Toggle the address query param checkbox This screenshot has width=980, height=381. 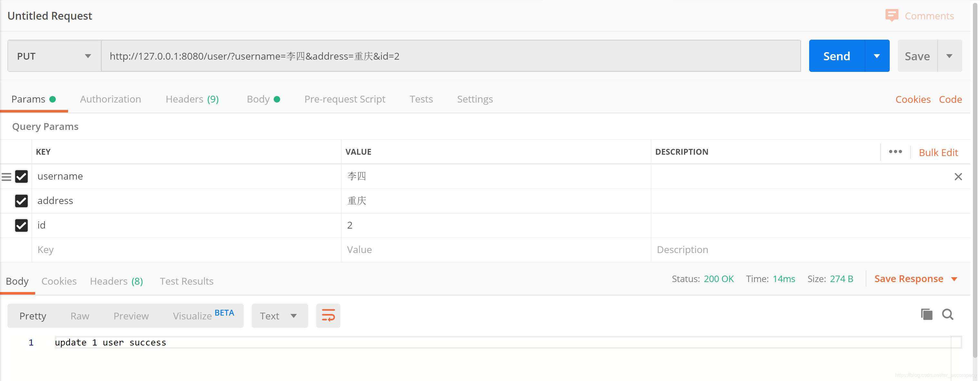[x=21, y=200]
